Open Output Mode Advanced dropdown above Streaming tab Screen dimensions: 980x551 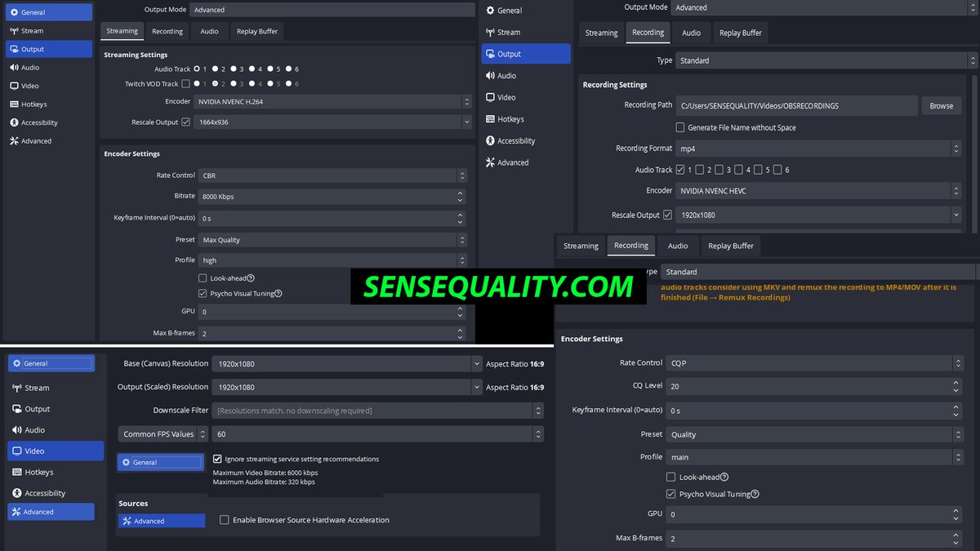pyautogui.click(x=332, y=10)
